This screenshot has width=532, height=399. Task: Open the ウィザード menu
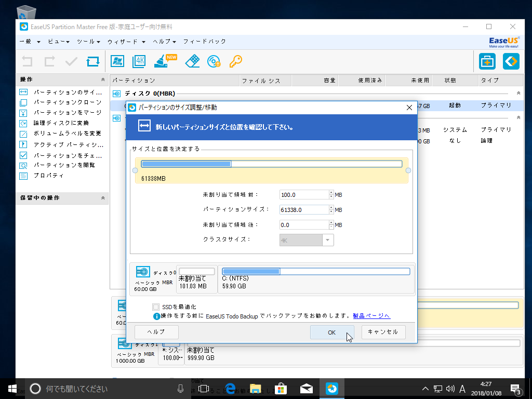tap(127, 42)
